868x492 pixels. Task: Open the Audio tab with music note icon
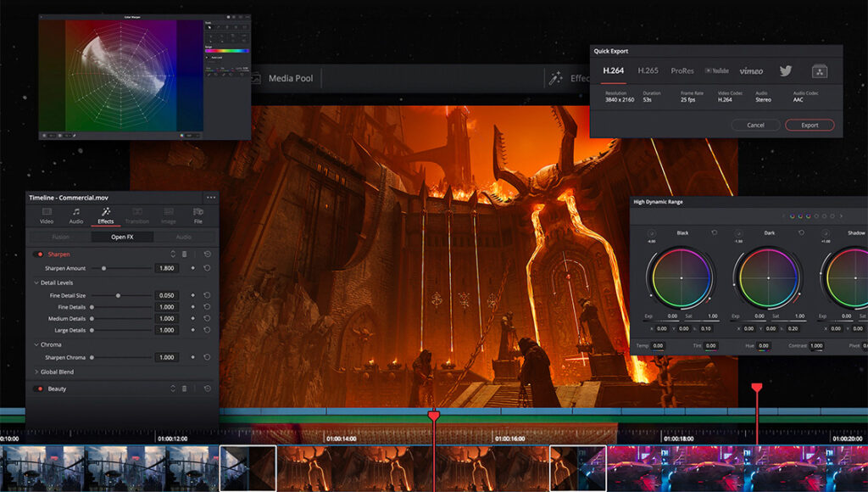(x=76, y=212)
